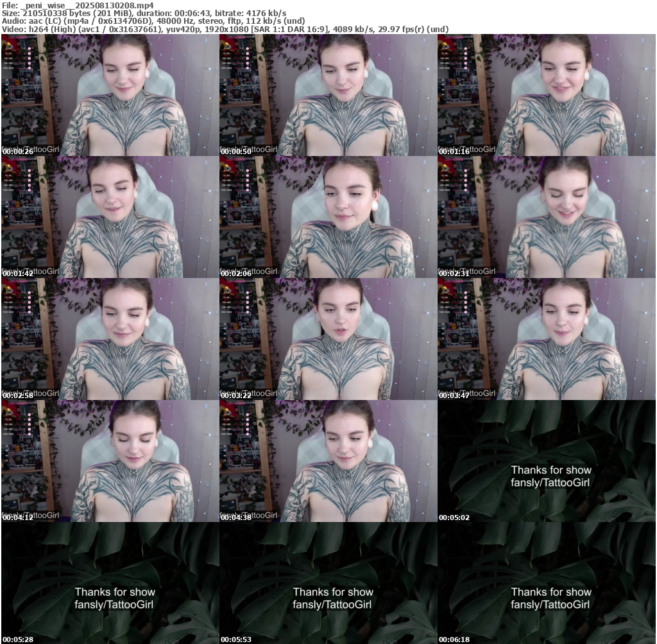Open the thumbnail at 00:00:26
657x644 pixels.
(x=110, y=95)
